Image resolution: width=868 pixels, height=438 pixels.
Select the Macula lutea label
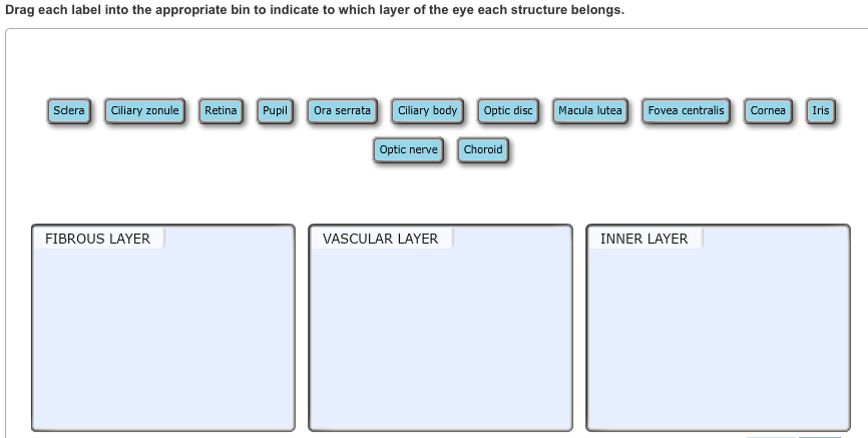(591, 110)
